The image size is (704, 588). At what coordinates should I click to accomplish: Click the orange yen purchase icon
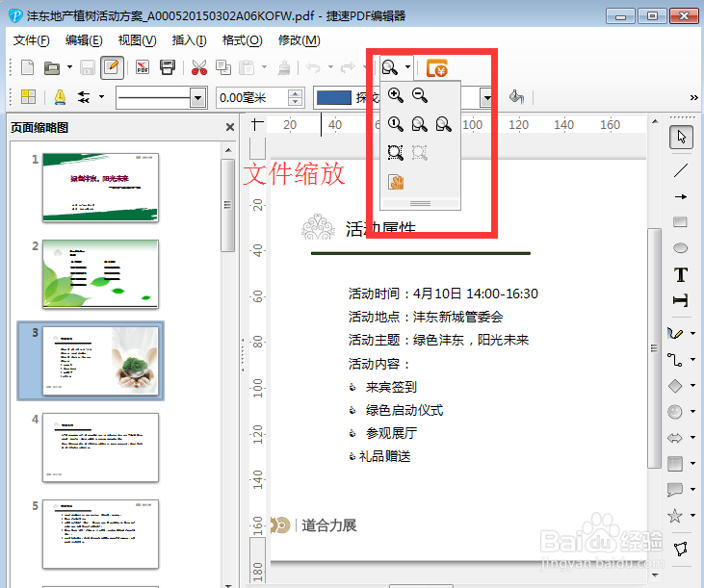(x=437, y=68)
